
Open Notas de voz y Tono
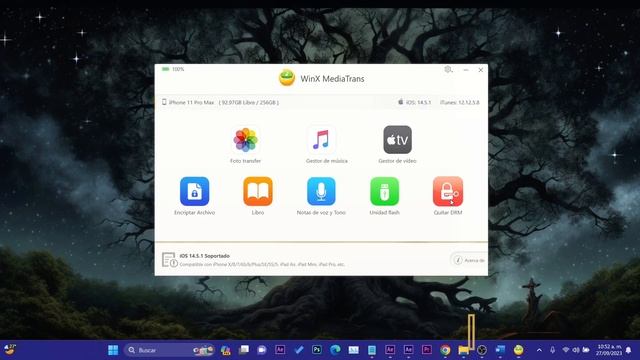[x=321, y=191]
